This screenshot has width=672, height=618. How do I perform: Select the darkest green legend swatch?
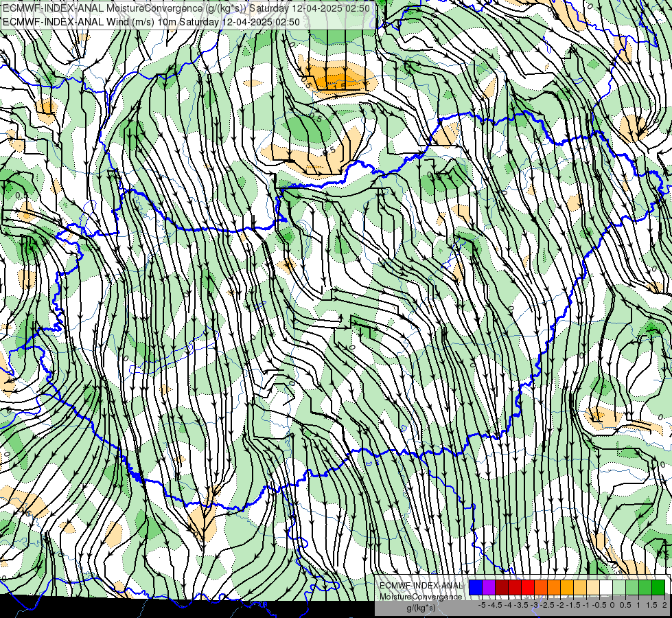coord(658,588)
